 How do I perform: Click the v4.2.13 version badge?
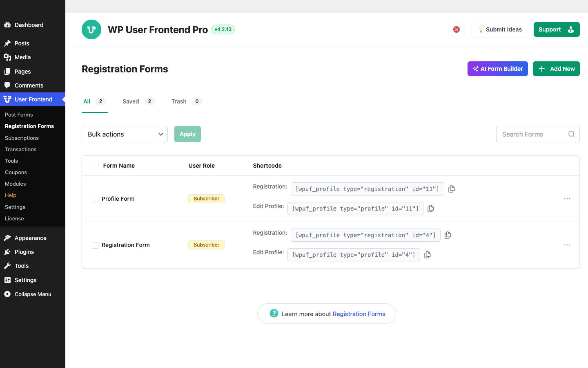(x=223, y=29)
